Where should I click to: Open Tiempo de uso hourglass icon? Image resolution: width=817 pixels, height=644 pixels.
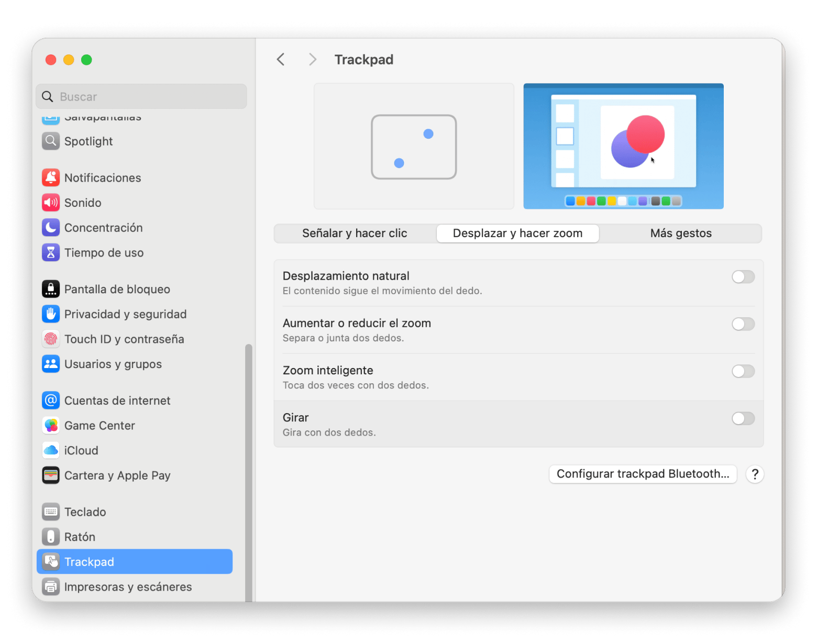tap(51, 253)
